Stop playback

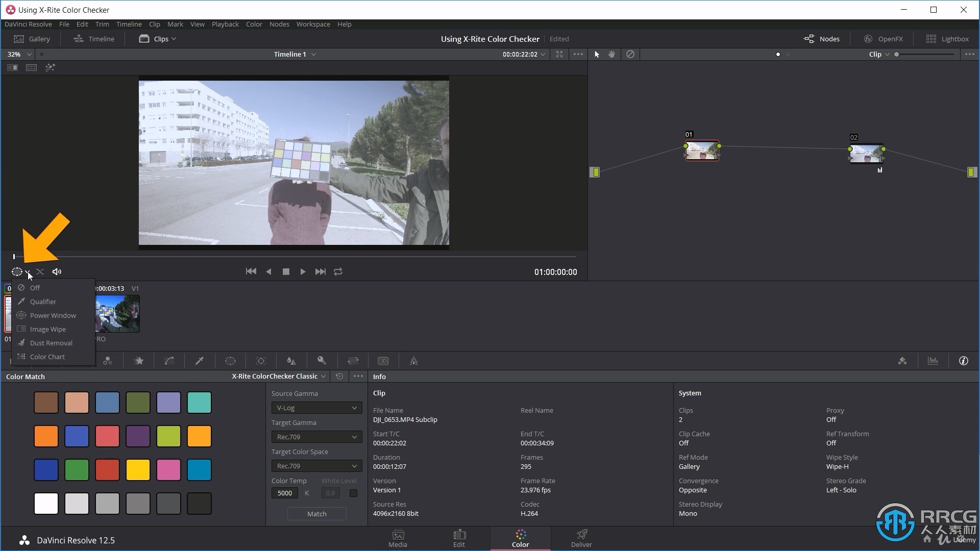coord(286,272)
